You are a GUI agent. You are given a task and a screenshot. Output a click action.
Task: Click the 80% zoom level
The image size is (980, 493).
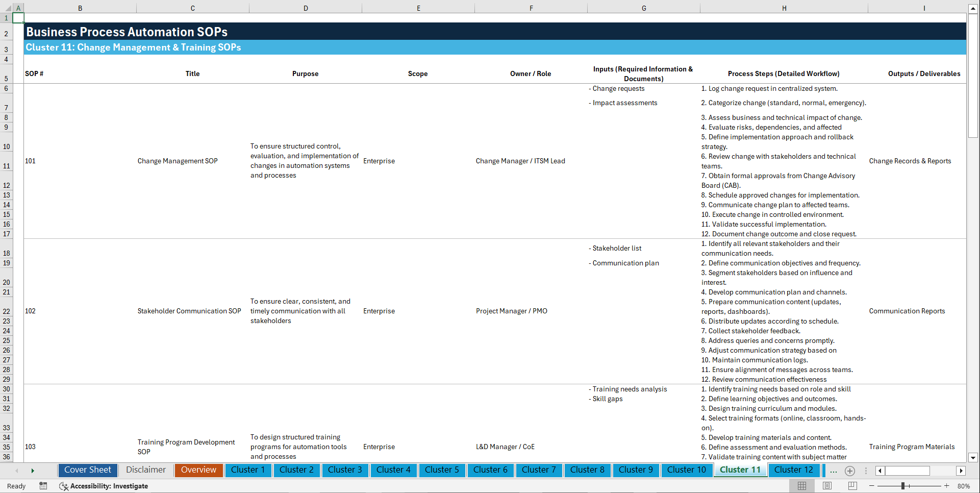click(x=964, y=486)
